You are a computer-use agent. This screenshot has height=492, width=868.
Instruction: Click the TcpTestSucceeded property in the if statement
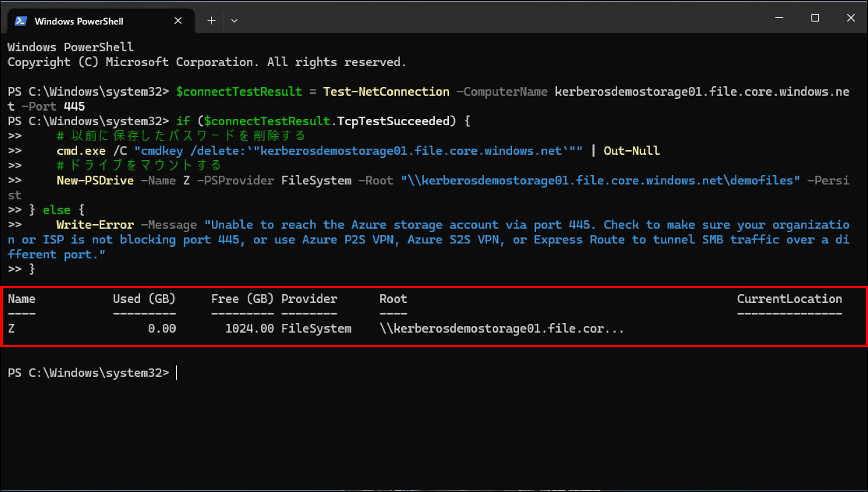393,121
